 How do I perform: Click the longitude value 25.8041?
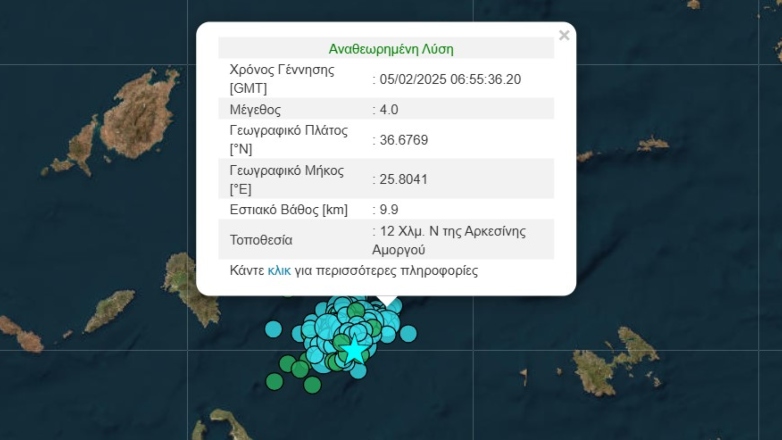click(x=403, y=180)
